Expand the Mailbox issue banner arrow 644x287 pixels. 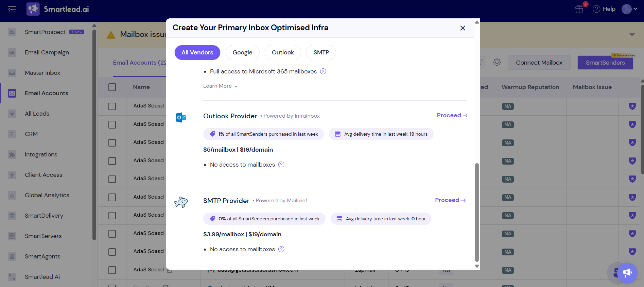(632, 35)
